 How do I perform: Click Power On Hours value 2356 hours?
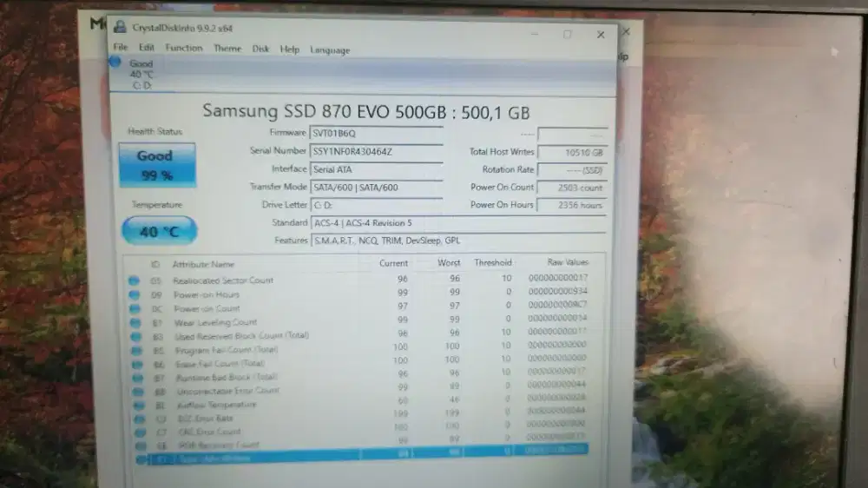tap(572, 205)
